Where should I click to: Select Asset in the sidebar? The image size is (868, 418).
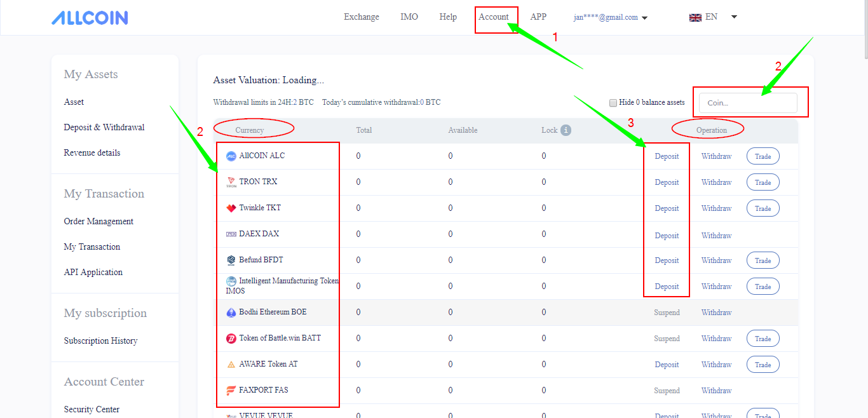pyautogui.click(x=74, y=102)
